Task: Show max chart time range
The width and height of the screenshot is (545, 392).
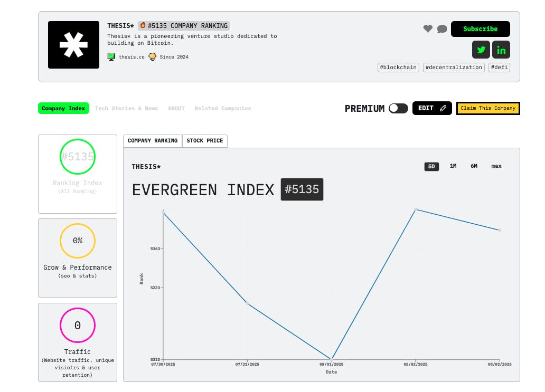Action: (496, 166)
